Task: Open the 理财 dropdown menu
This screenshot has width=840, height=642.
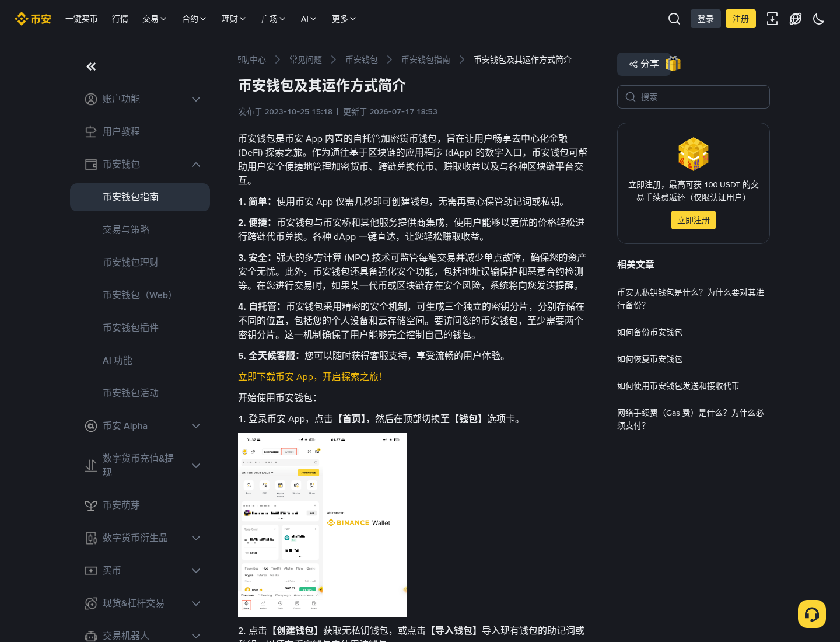Action: [x=234, y=19]
